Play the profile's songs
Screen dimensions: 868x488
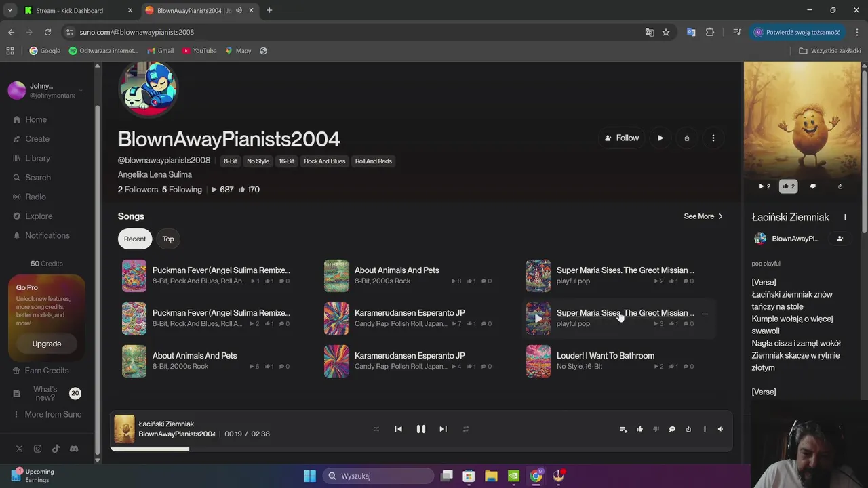660,138
